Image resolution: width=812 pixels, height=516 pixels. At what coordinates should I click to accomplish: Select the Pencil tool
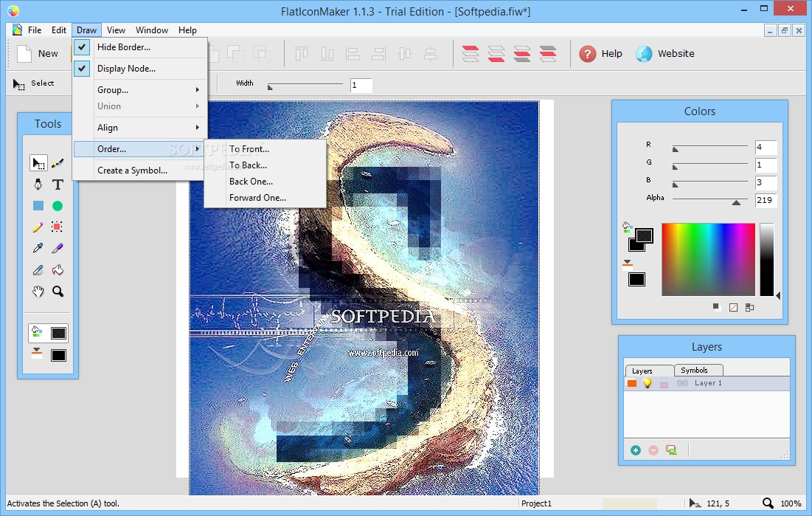[x=38, y=227]
